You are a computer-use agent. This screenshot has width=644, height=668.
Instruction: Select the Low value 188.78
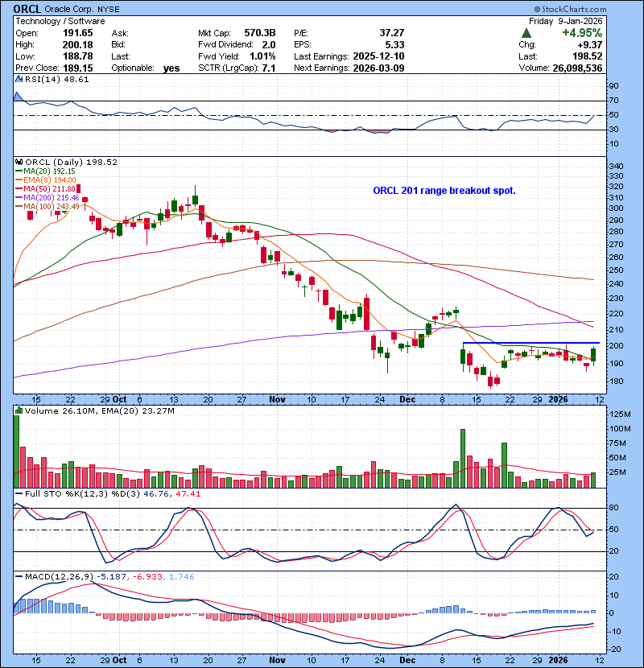click(x=78, y=56)
